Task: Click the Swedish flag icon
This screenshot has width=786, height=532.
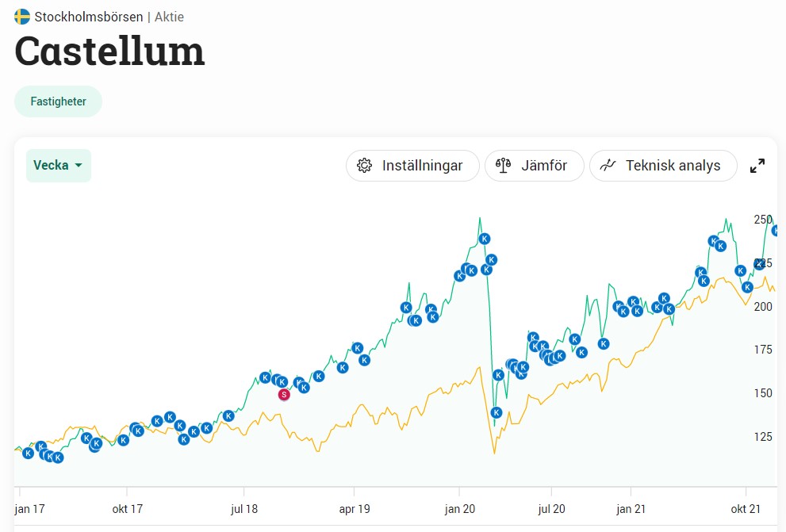Action: (x=22, y=17)
